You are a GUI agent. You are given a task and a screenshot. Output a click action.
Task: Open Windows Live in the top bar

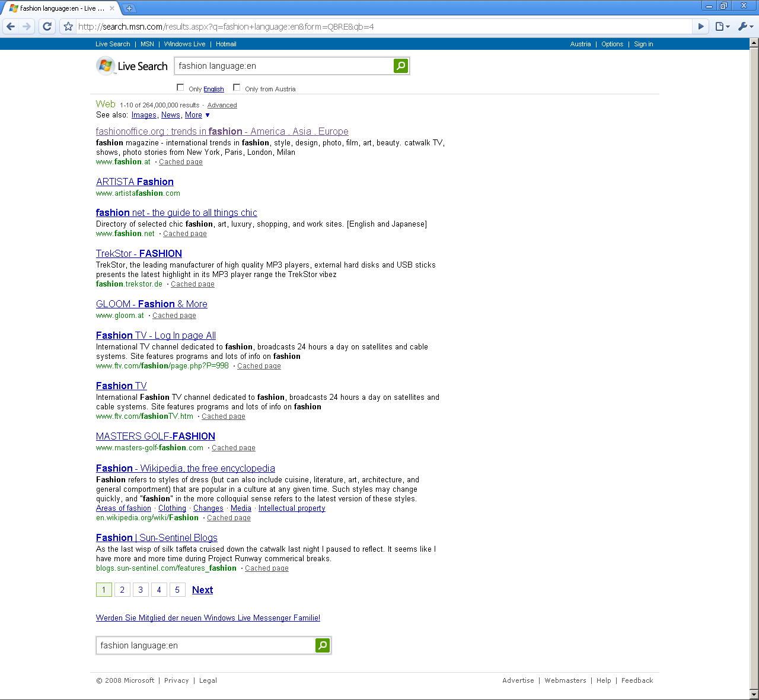184,44
